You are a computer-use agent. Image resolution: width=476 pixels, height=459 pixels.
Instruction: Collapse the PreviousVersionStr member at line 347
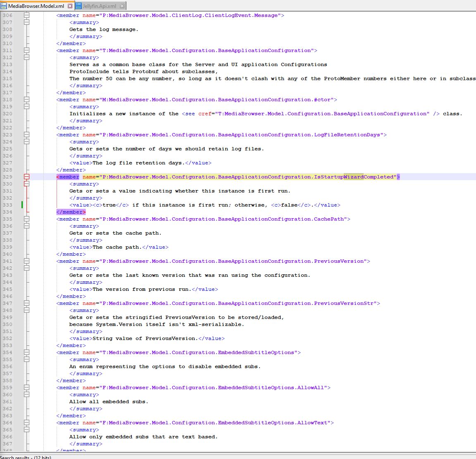[27, 303]
